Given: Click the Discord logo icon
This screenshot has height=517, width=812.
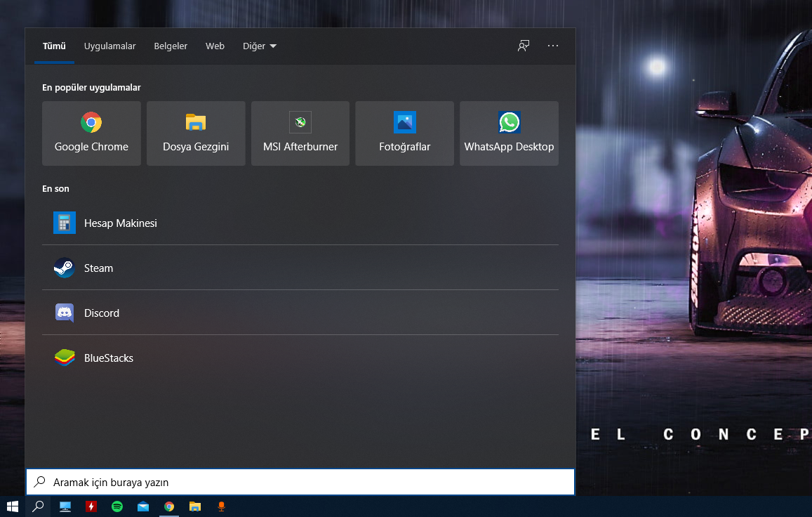Looking at the screenshot, I should point(64,313).
